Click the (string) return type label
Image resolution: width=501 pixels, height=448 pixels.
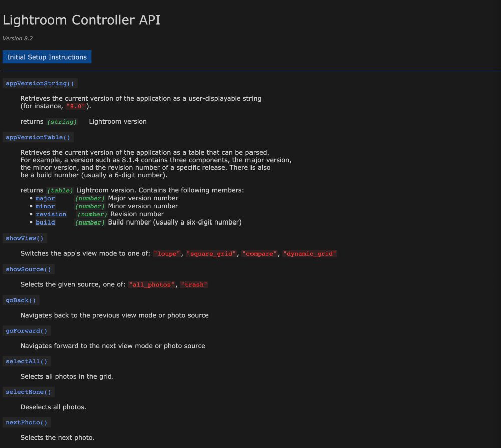point(62,122)
